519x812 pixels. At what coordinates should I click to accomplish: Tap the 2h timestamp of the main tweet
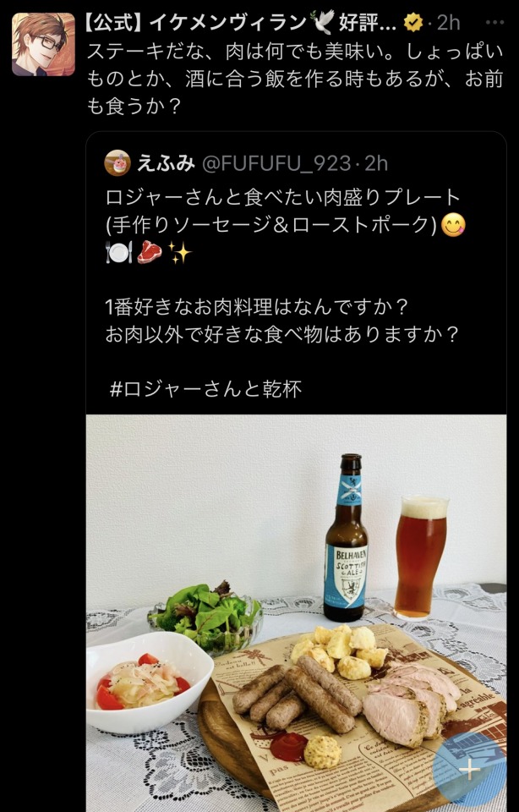[x=448, y=23]
